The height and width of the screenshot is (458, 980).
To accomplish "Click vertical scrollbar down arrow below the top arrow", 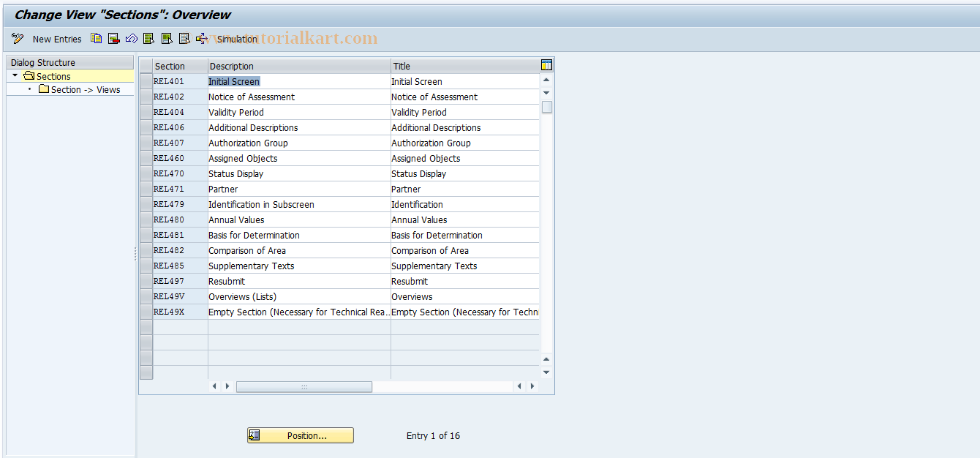I will [546, 93].
